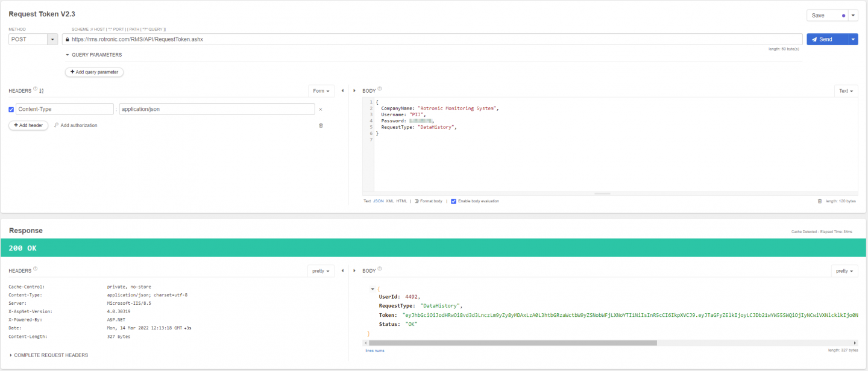The image size is (868, 371).
Task: Expand the Send button dropdown arrow
Action: pyautogui.click(x=852, y=39)
